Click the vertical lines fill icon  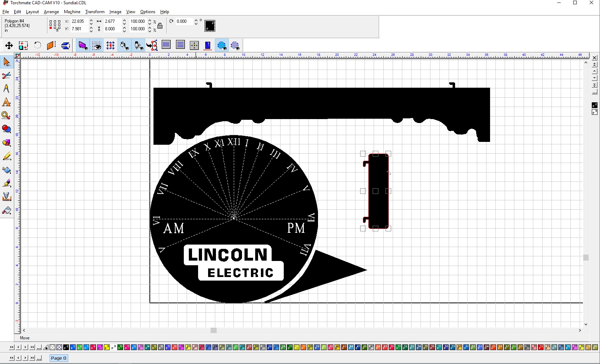coord(166,45)
